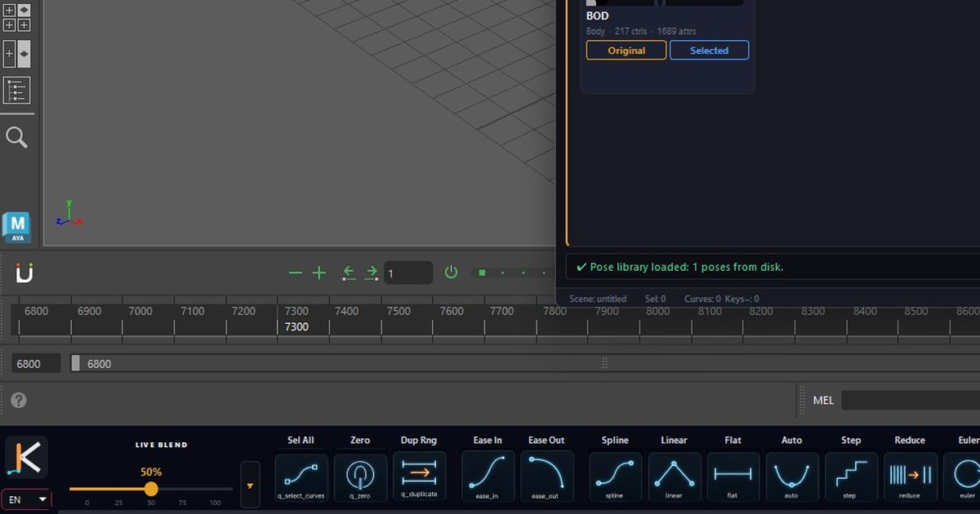Click the MEL command input field
This screenshot has height=514, width=980.
tap(911, 401)
